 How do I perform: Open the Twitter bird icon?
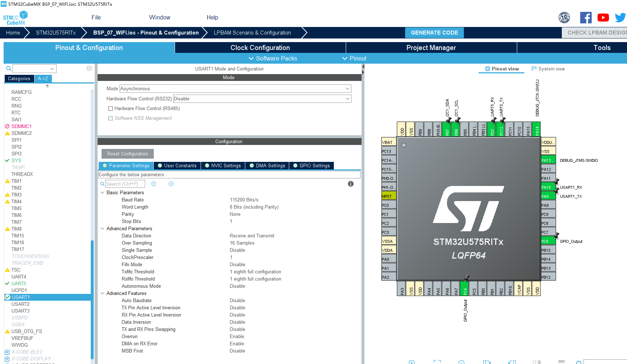pyautogui.click(x=620, y=17)
